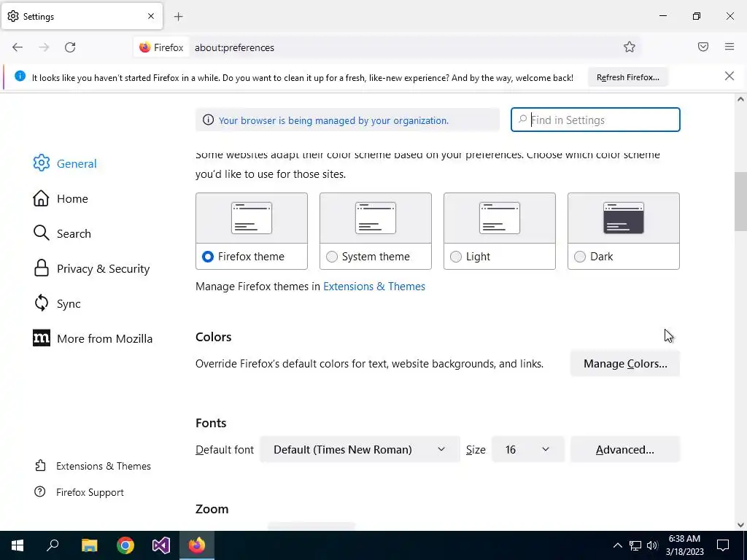Go back with the back arrow
Image resolution: width=747 pixels, height=560 pixels.
[x=18, y=47]
